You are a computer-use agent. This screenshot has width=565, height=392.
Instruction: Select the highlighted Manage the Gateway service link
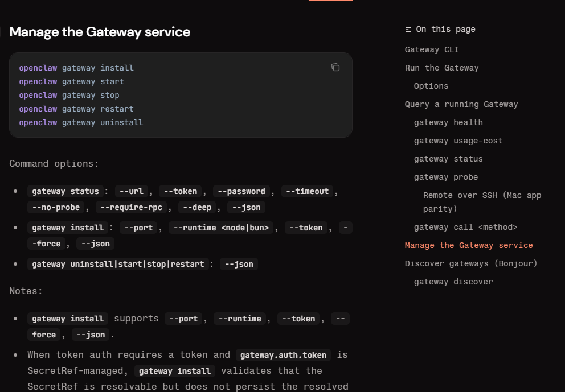(469, 245)
